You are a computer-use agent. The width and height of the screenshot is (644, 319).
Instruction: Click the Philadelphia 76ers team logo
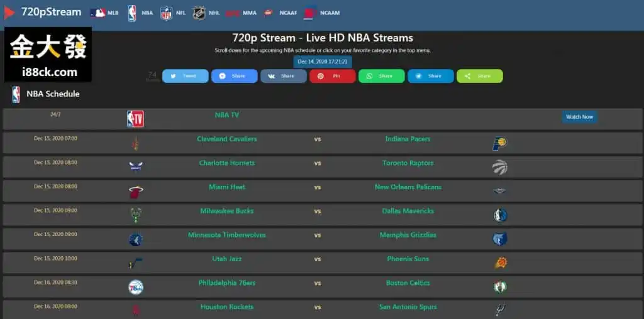(136, 287)
